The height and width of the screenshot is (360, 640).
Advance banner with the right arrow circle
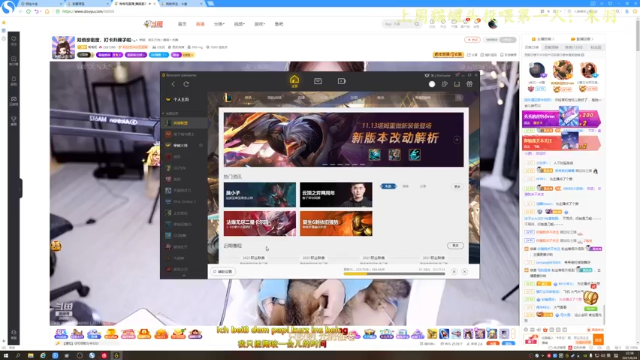tap(457, 140)
